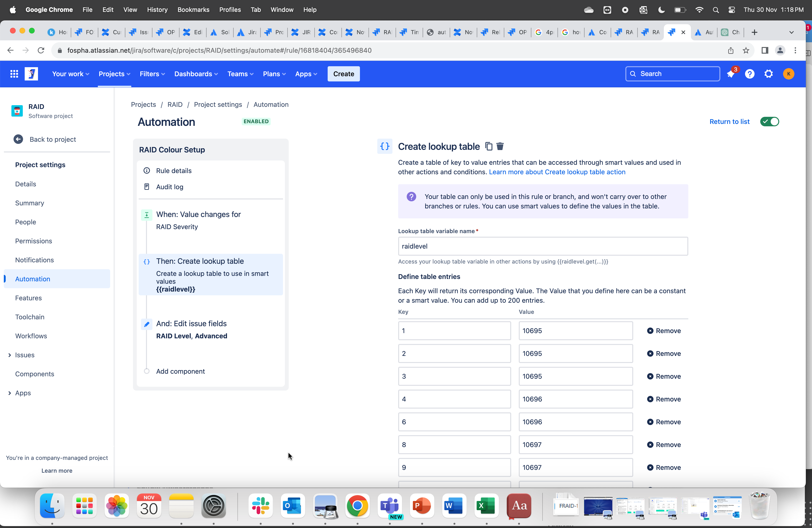Open the Jira settings gear icon

click(769, 74)
